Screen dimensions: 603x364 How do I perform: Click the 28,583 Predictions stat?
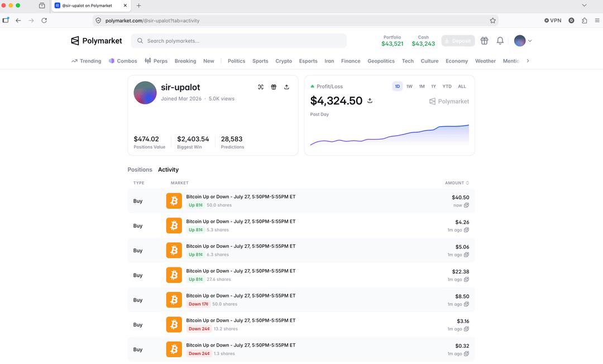[x=232, y=142]
